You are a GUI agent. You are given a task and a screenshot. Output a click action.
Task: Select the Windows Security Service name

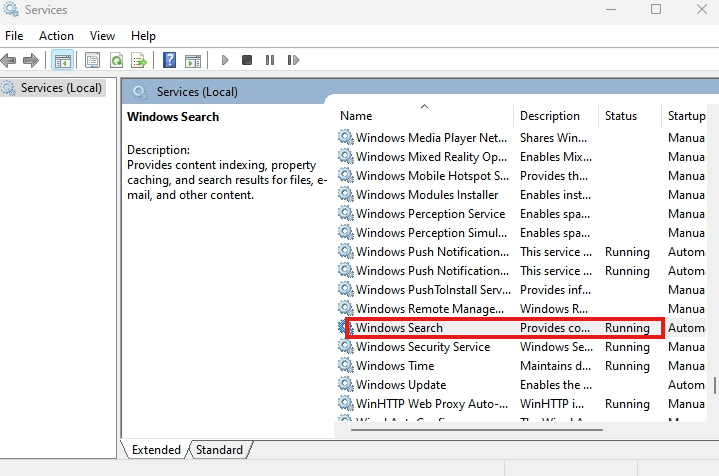[423, 347]
